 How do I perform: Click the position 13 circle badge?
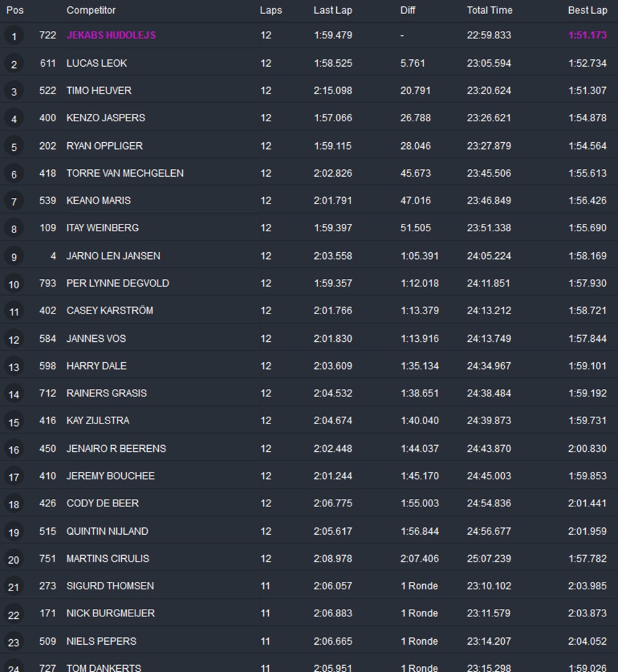[14, 367]
